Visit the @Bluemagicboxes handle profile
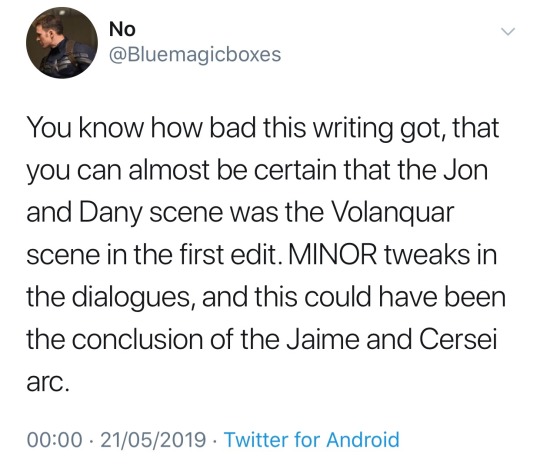The height and width of the screenshot is (472, 540). 195,55
